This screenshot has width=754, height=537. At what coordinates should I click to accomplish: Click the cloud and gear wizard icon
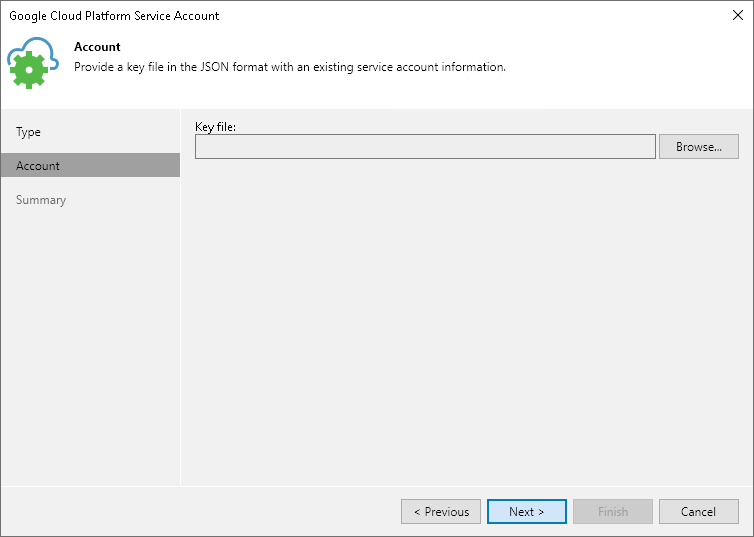pyautogui.click(x=33, y=63)
